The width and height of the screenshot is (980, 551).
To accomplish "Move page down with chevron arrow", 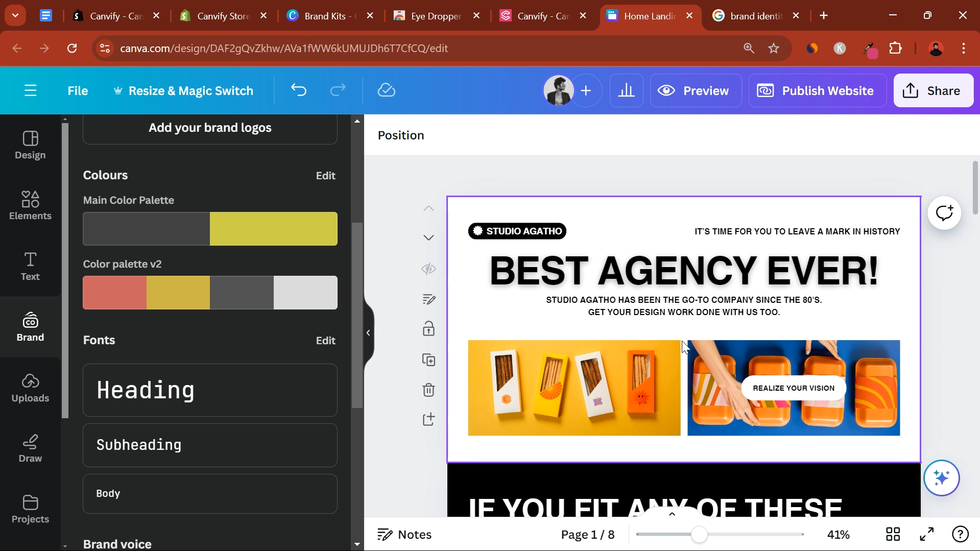I will (428, 238).
